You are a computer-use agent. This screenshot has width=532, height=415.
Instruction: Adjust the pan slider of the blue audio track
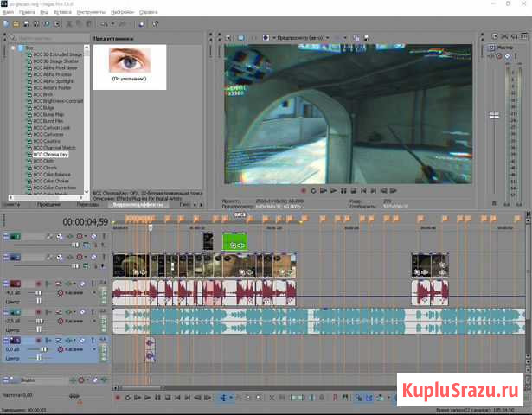pos(39,358)
